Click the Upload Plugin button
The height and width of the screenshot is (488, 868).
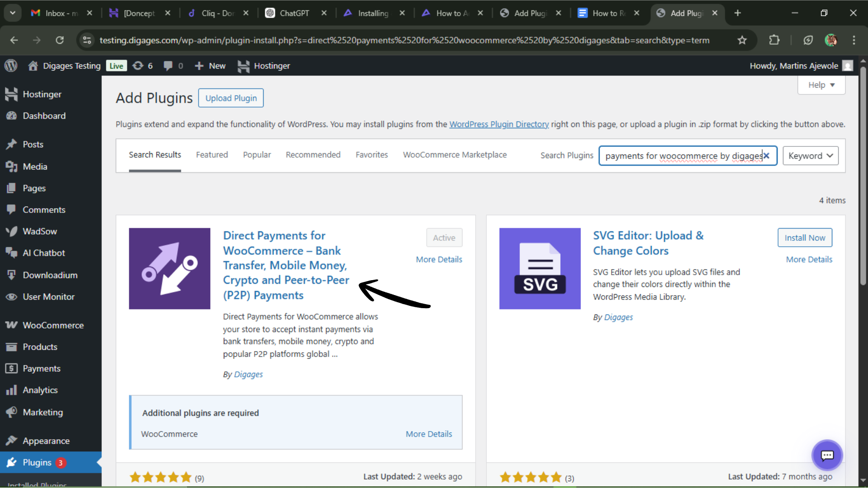231,98
